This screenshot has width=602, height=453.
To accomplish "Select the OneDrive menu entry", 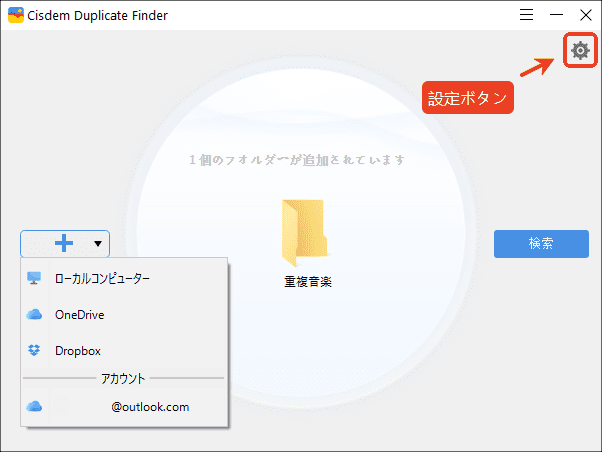I will point(79,315).
